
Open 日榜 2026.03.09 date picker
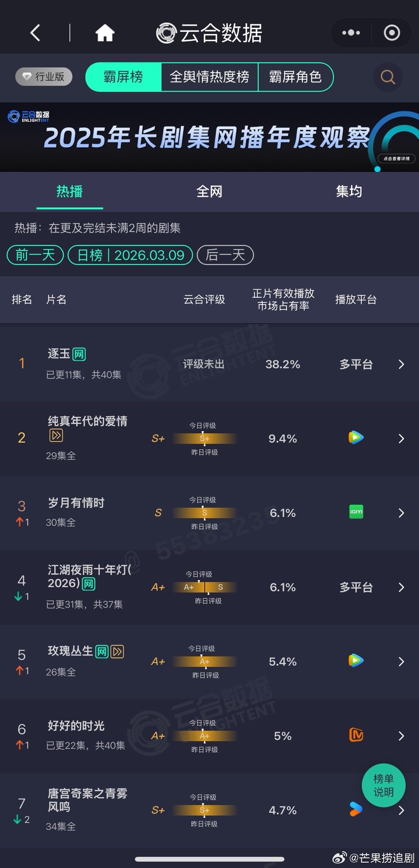pyautogui.click(x=130, y=255)
